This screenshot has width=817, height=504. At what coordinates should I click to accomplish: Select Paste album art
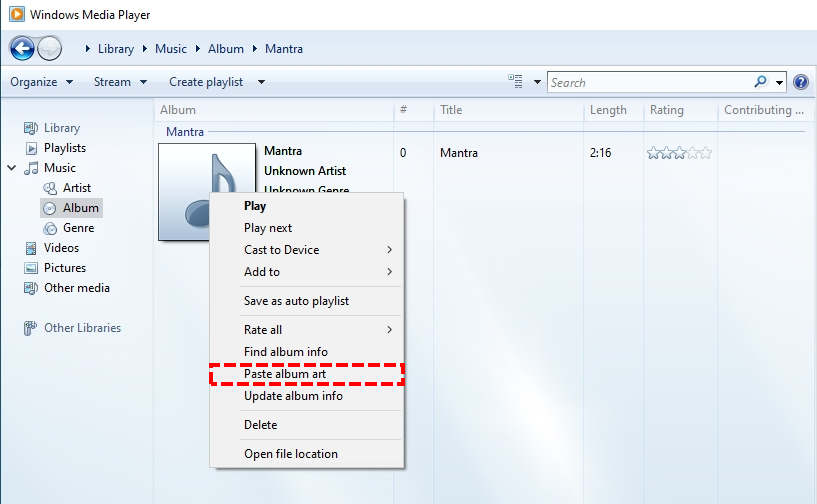[307, 374]
